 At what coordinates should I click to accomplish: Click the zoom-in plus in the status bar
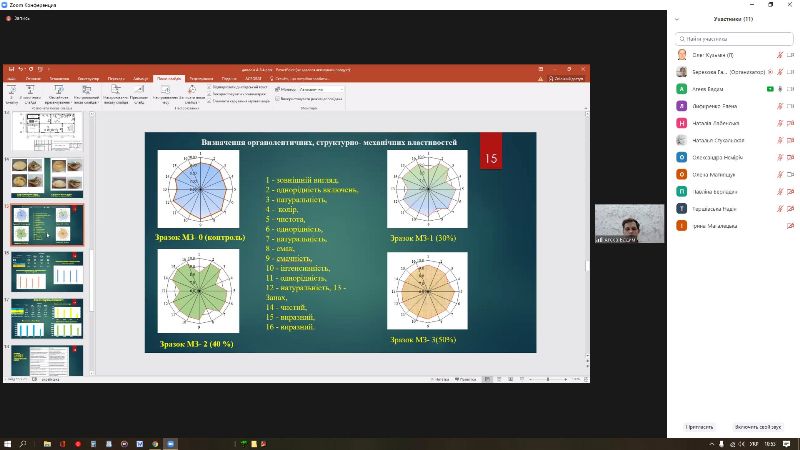pyautogui.click(x=566, y=379)
